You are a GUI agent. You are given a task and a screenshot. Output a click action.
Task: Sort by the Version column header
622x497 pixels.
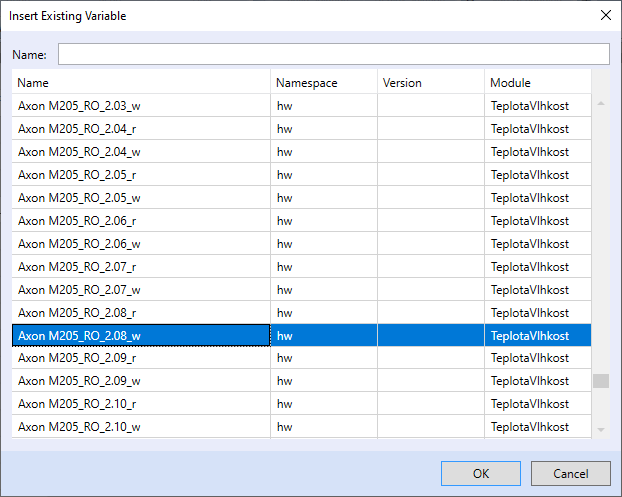[430, 83]
